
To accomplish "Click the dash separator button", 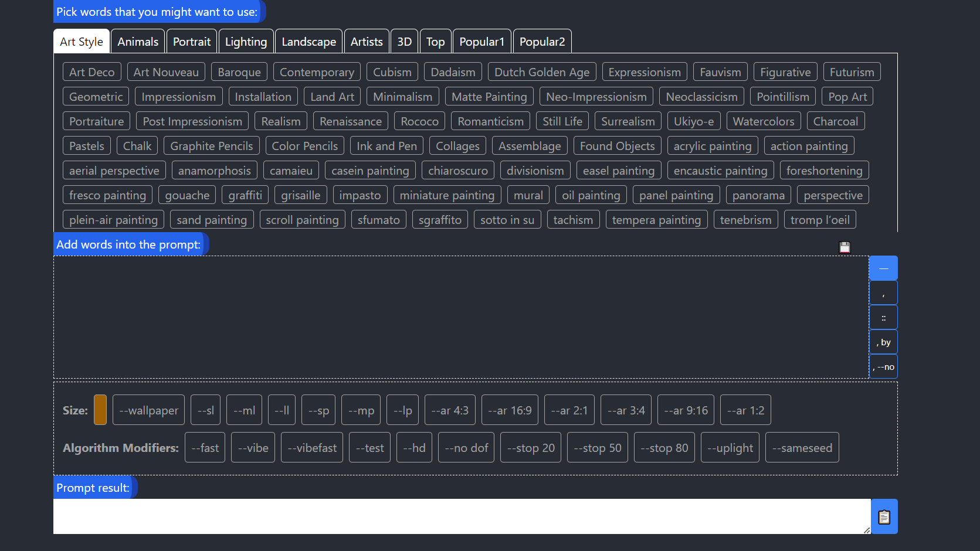I will 883,268.
